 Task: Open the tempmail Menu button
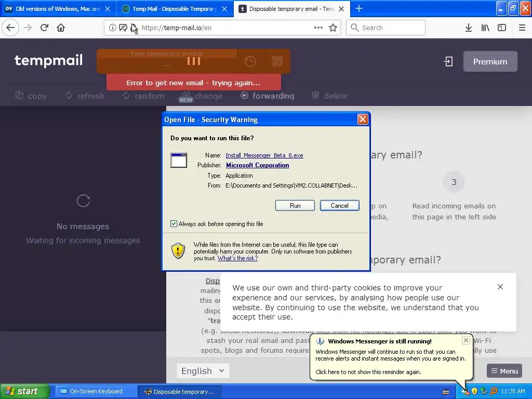point(504,371)
